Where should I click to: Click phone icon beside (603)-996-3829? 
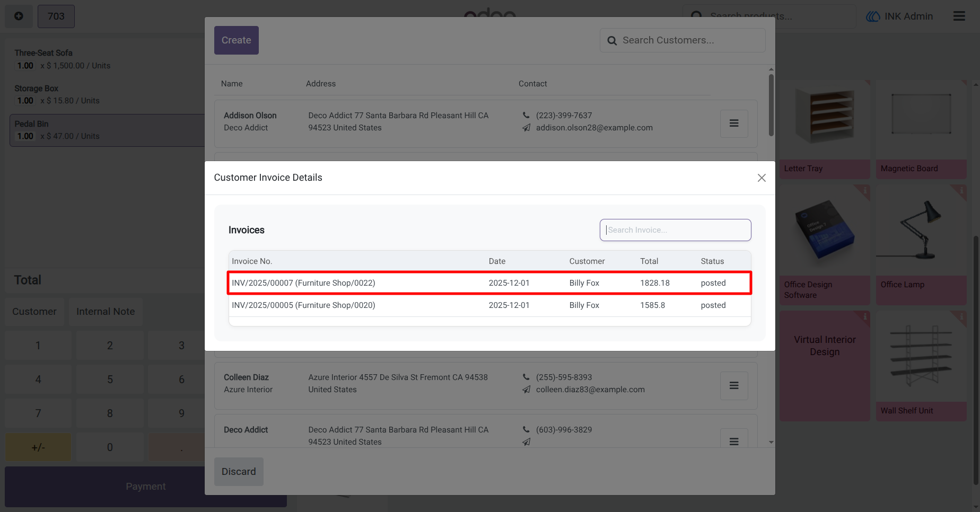pos(526,429)
